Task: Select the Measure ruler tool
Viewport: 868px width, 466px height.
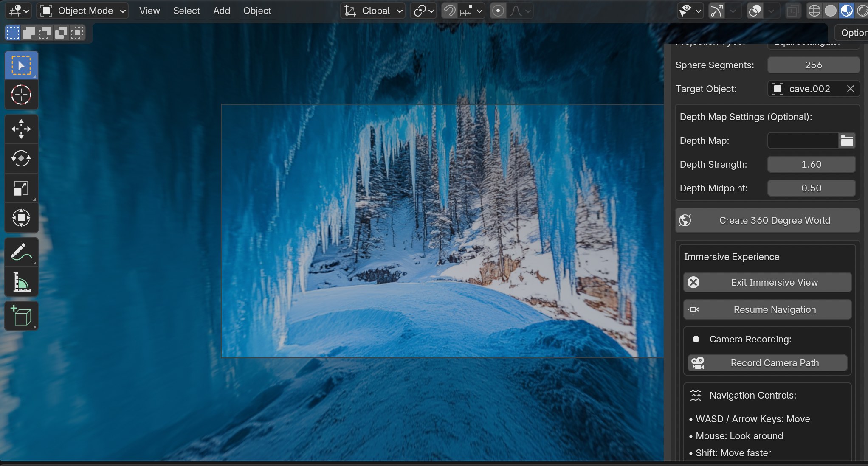Action: pyautogui.click(x=21, y=282)
